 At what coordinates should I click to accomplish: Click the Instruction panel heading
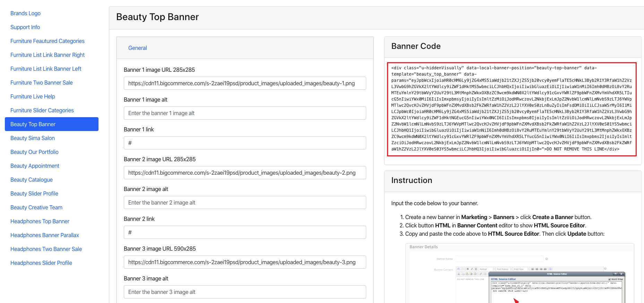pyautogui.click(x=412, y=180)
